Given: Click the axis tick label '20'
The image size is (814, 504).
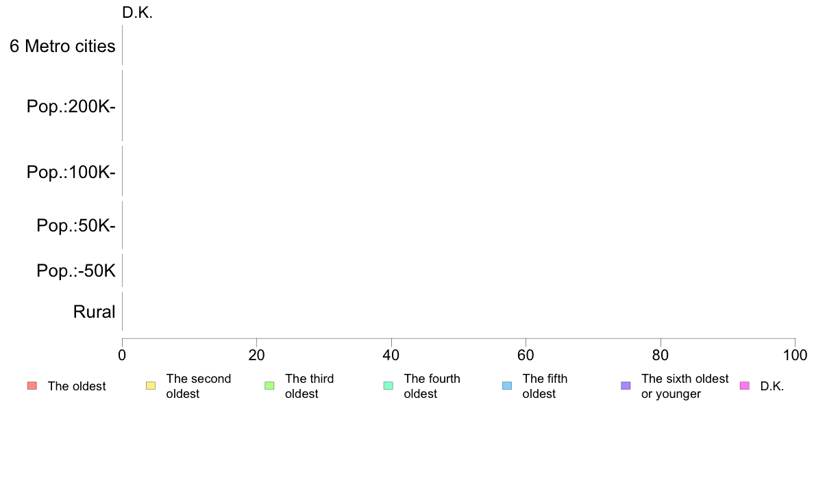Looking at the screenshot, I should point(256,355).
